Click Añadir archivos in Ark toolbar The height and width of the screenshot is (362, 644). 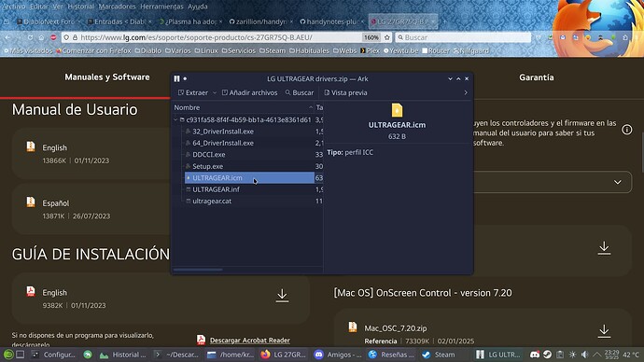click(250, 92)
